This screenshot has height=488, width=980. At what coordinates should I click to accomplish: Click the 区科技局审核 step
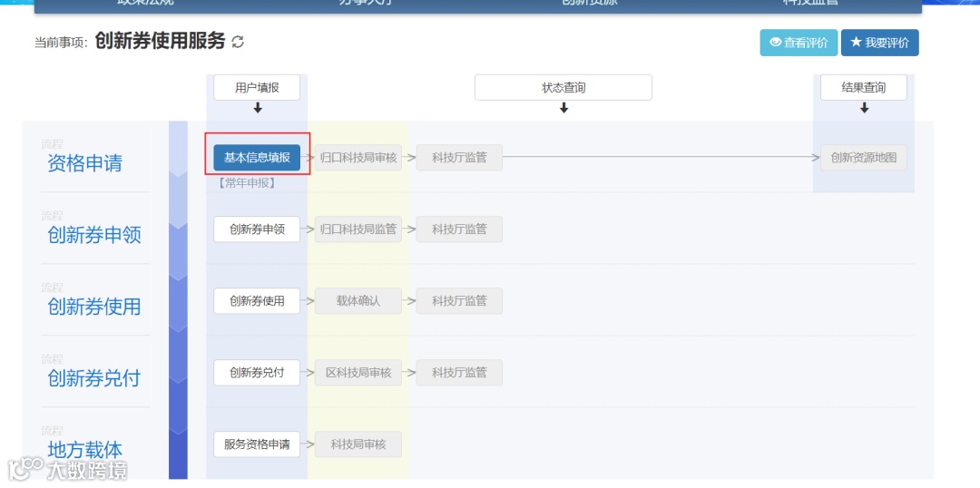(x=358, y=373)
